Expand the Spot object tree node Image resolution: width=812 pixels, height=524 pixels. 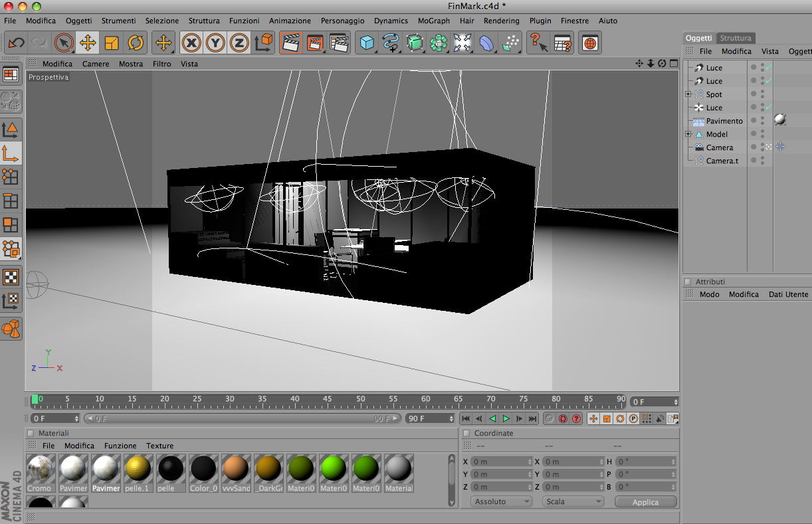click(x=688, y=94)
